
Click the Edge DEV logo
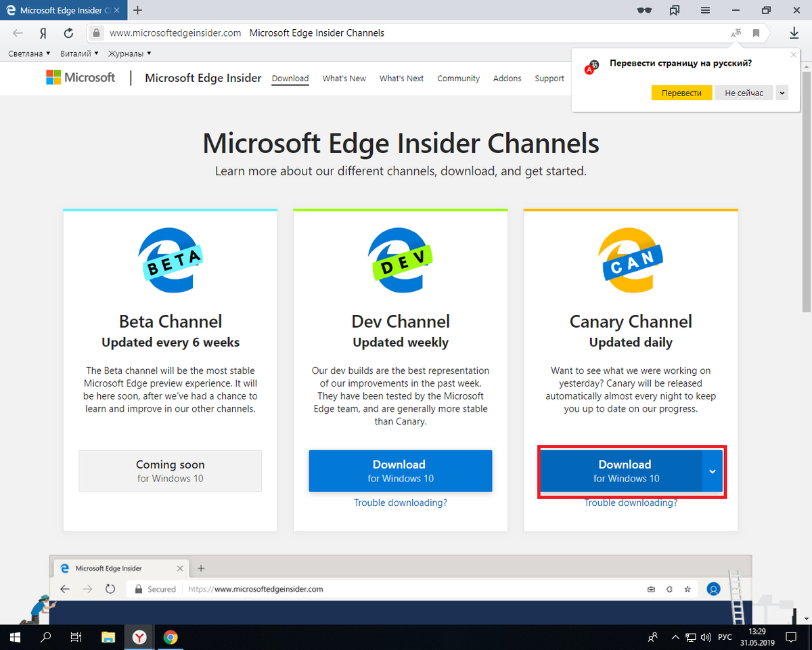tap(401, 259)
